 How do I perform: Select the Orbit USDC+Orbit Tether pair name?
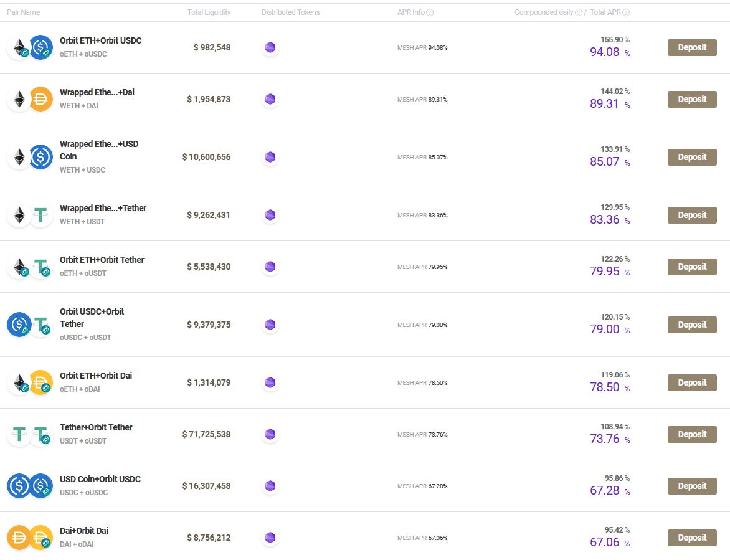92,318
